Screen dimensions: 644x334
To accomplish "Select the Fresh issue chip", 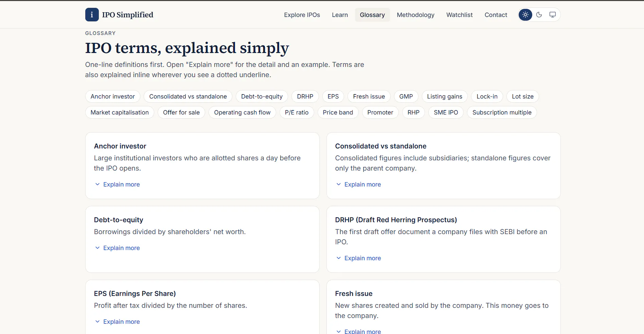I will pyautogui.click(x=369, y=96).
